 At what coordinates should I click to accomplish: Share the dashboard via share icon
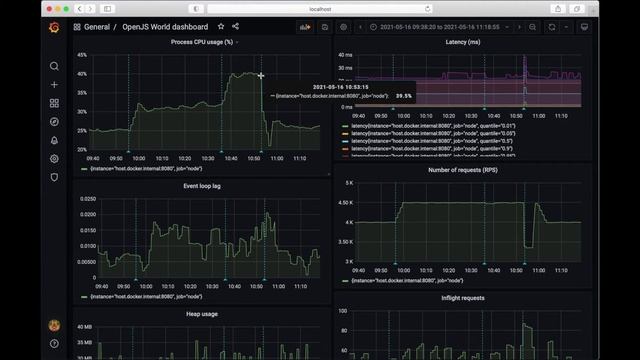pos(236,27)
